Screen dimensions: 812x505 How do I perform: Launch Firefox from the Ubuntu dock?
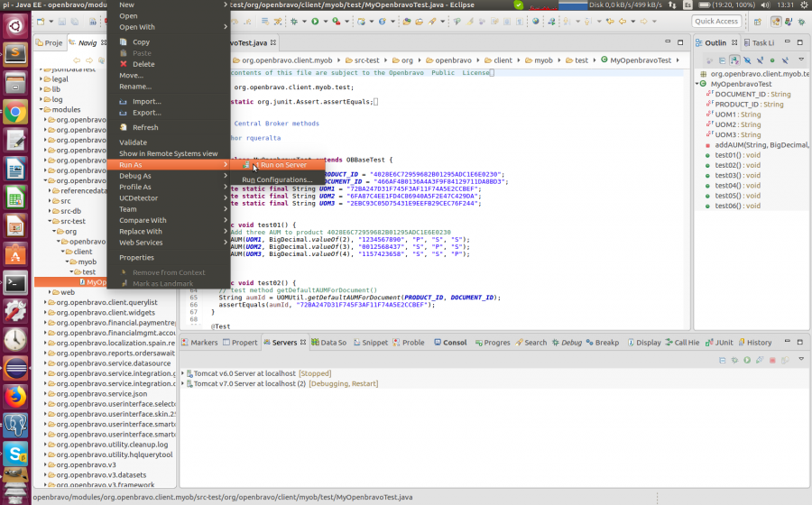coord(15,396)
